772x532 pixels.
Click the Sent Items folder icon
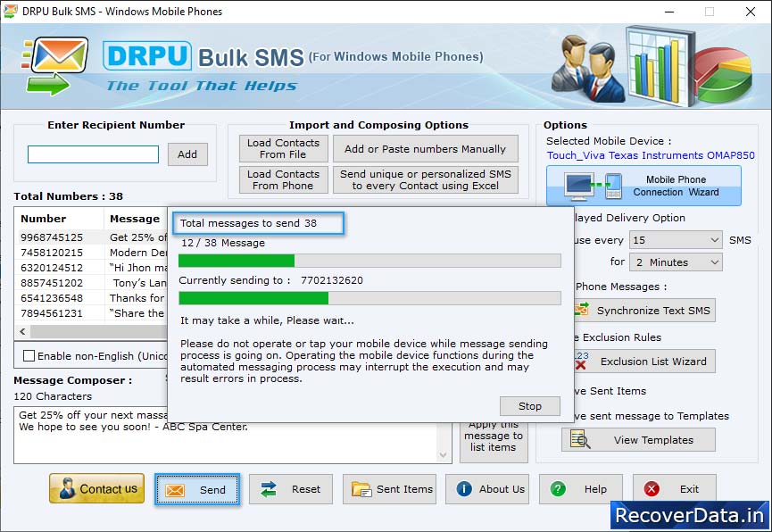pos(361,489)
